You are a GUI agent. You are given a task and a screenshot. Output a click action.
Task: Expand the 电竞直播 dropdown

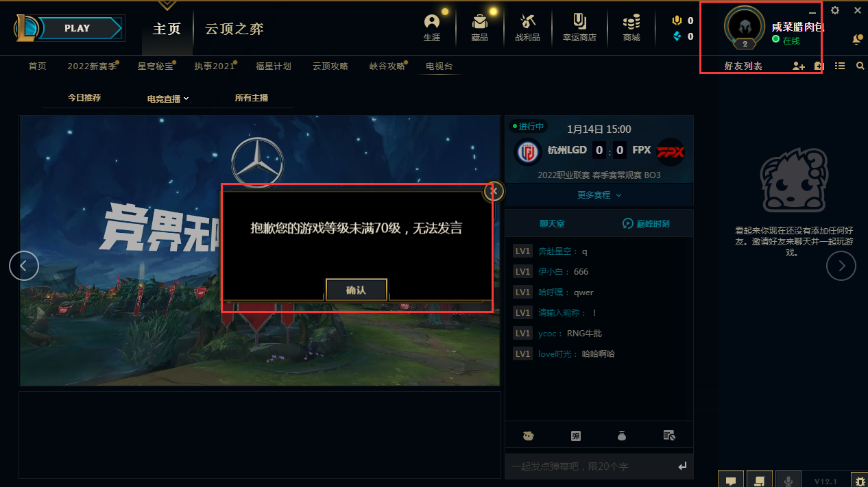click(168, 99)
